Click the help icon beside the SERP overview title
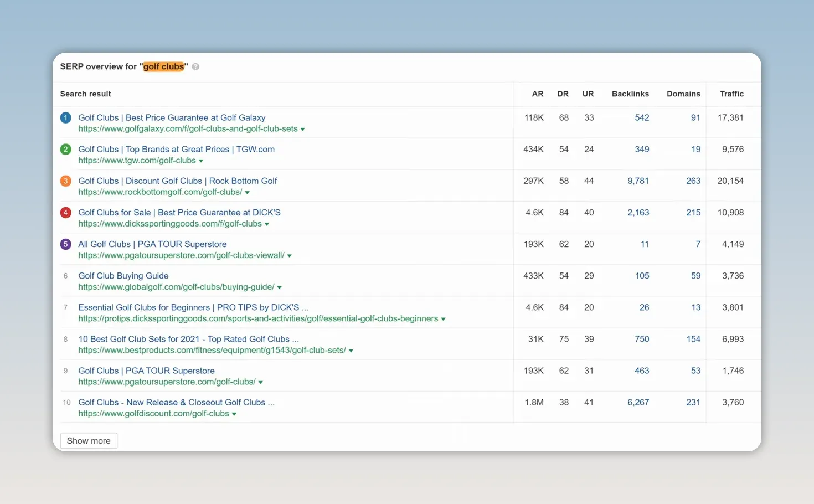 point(195,66)
